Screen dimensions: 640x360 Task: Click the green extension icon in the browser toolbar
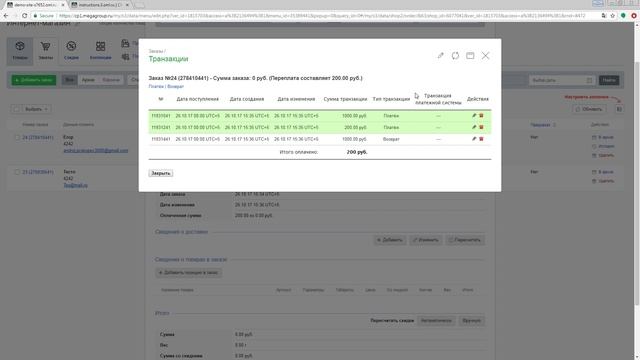[x=623, y=16]
